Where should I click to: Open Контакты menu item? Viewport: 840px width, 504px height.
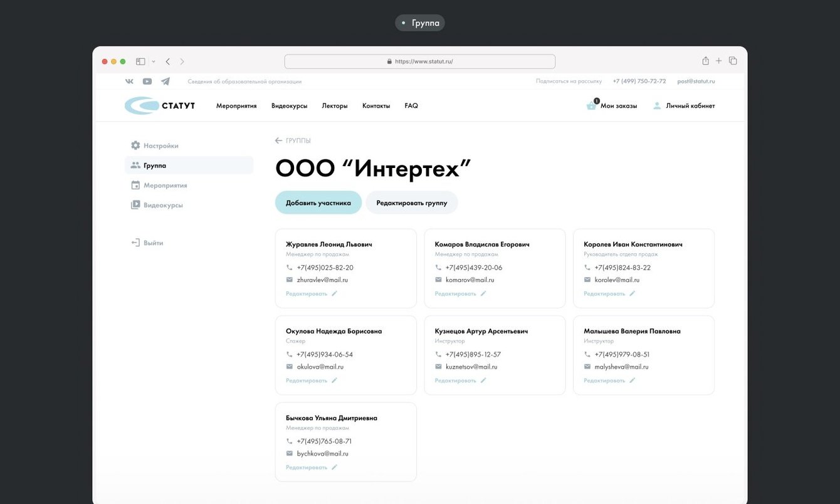point(376,106)
